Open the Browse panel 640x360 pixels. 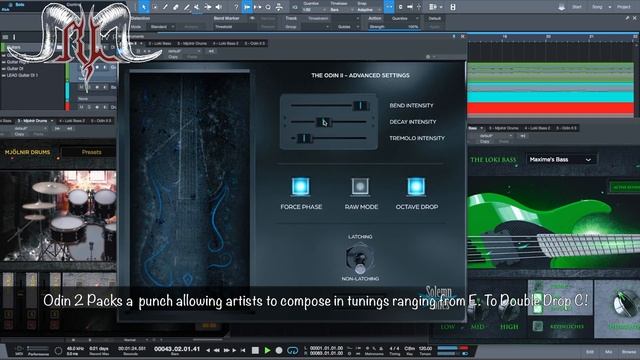(629, 351)
